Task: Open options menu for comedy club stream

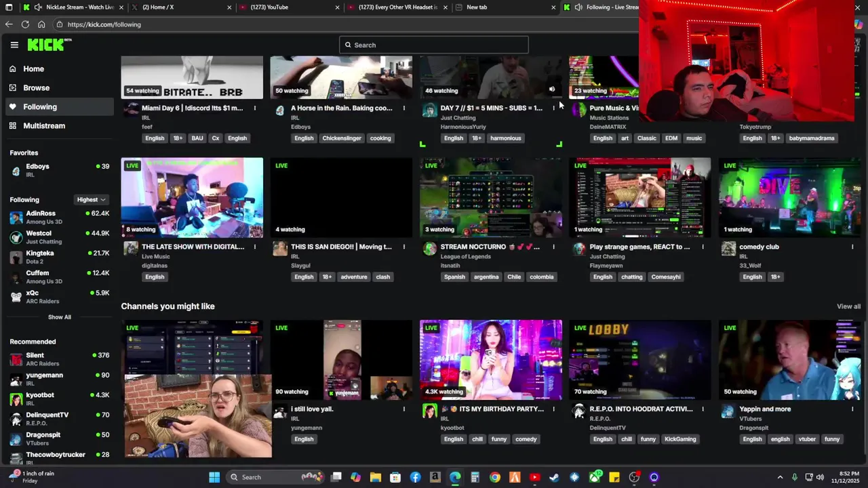Action: (852, 247)
